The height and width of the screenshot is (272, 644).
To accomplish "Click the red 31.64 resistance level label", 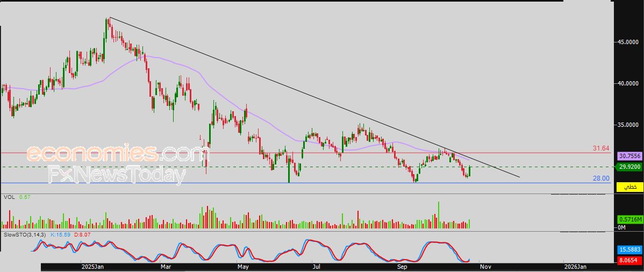I will (600, 148).
